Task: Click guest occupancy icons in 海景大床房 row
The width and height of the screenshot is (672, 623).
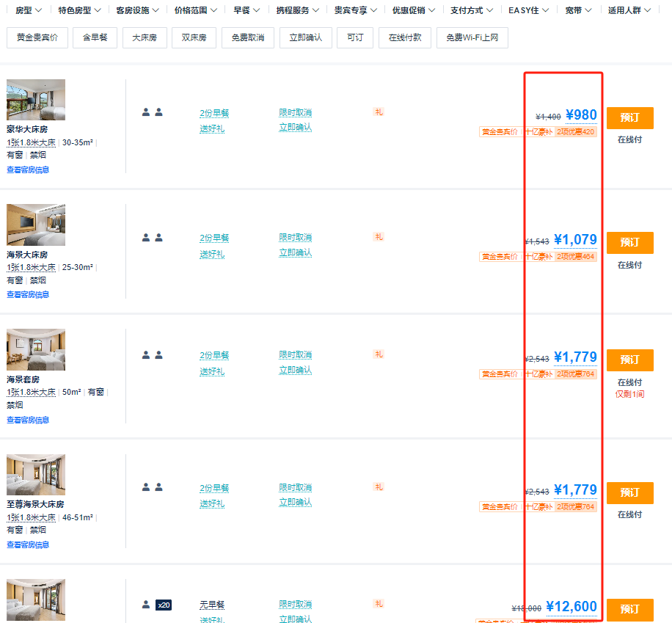Action: click(x=152, y=237)
